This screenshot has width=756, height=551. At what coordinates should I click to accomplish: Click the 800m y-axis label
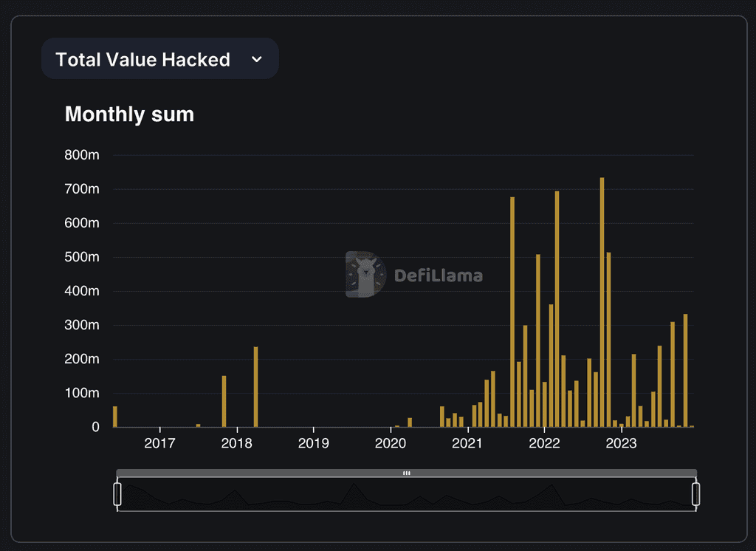click(x=82, y=155)
